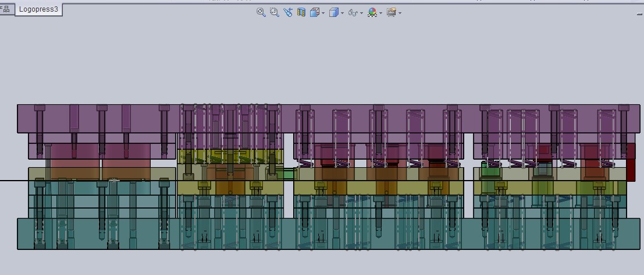Expand the Edit Appearance dropdown arrow

pyautogui.click(x=380, y=13)
